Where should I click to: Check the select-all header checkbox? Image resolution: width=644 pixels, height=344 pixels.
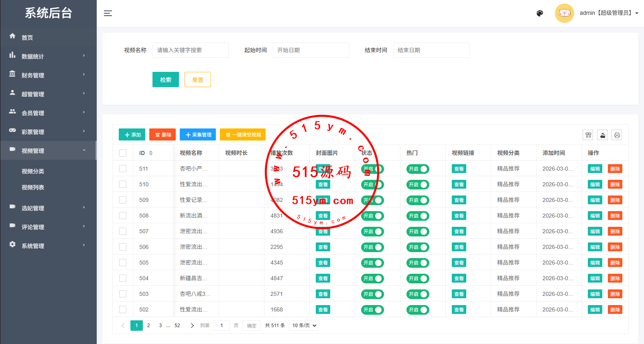tap(123, 153)
